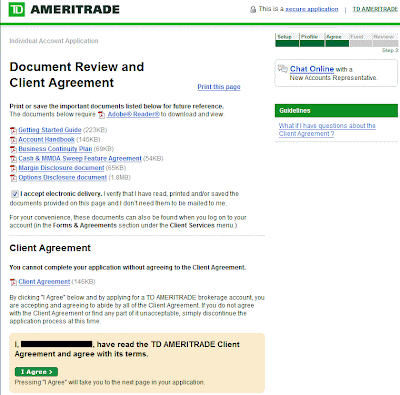This screenshot has height=395, width=400.
Task: Select the Fund progress step
Action: pyautogui.click(x=361, y=40)
